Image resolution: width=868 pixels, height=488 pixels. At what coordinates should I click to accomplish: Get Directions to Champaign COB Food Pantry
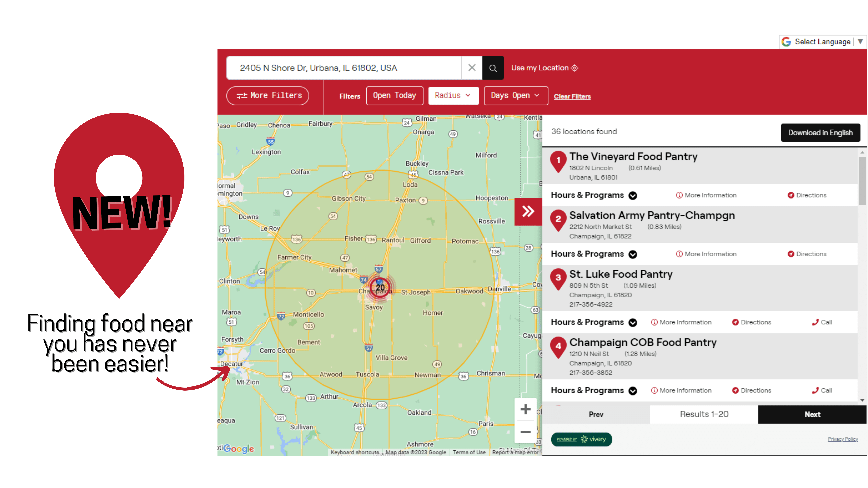point(751,391)
